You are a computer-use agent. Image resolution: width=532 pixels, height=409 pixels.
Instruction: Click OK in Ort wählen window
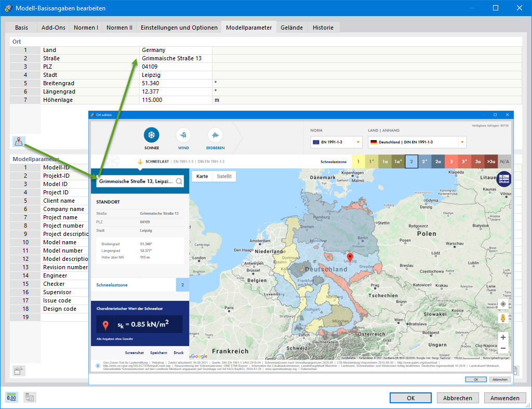[x=476, y=379]
